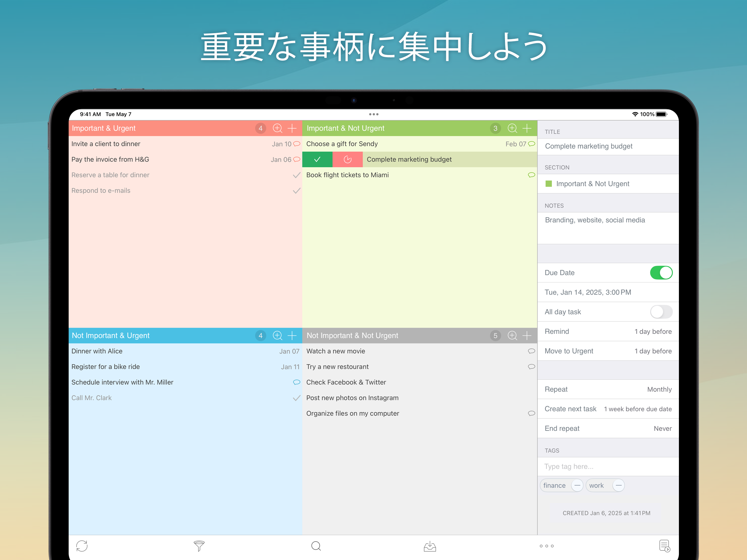Open the notes list icon bottom right
This screenshot has width=747, height=560.
(x=664, y=546)
